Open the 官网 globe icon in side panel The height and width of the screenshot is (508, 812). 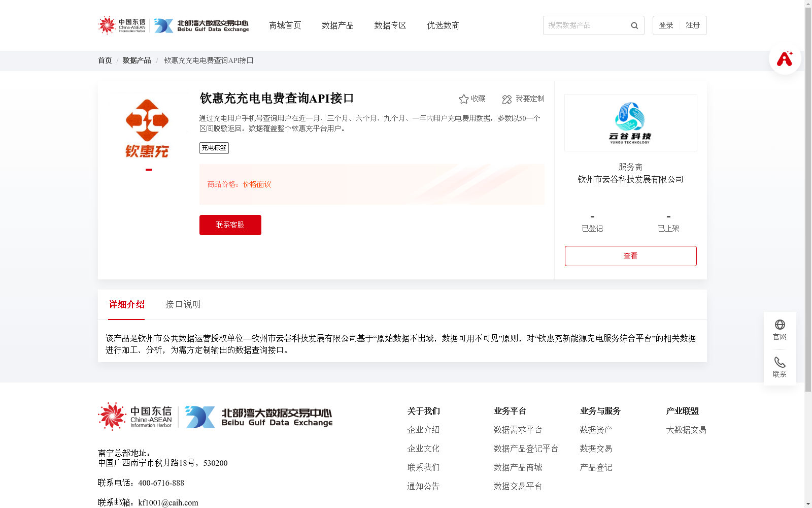780,325
